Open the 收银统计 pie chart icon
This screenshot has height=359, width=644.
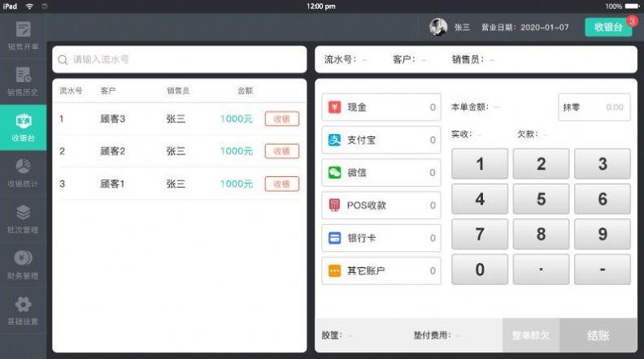click(x=24, y=167)
